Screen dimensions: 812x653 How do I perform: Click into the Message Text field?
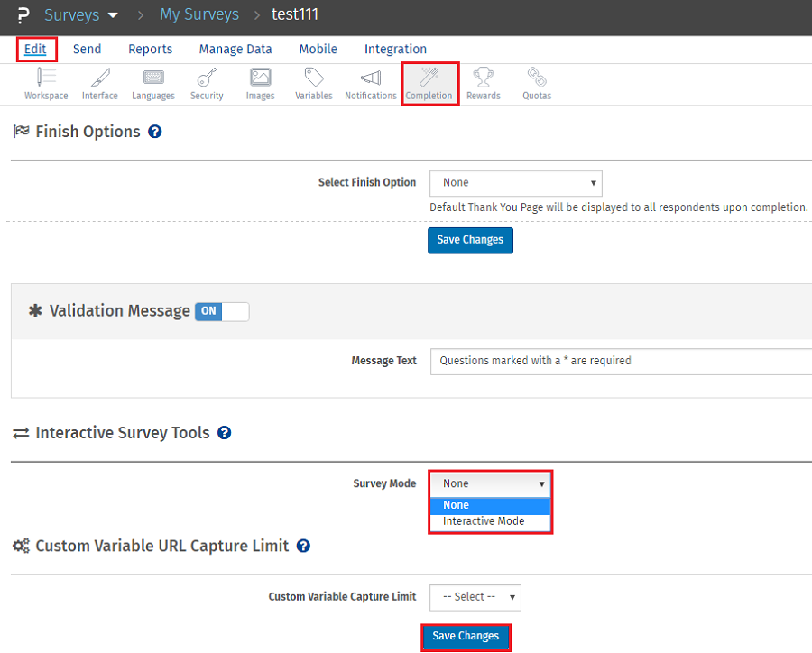point(621,361)
